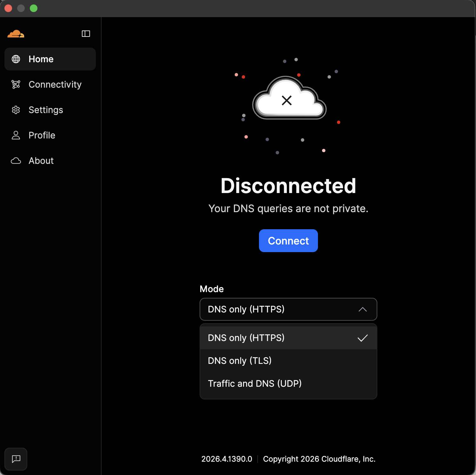Click the Settings gear icon
This screenshot has height=475, width=476.
[16, 110]
